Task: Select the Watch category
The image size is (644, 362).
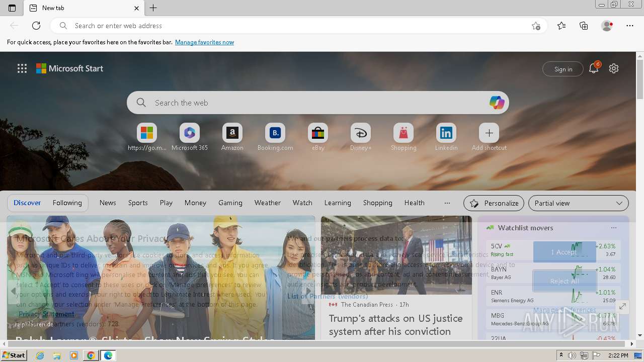Action: tap(302, 203)
